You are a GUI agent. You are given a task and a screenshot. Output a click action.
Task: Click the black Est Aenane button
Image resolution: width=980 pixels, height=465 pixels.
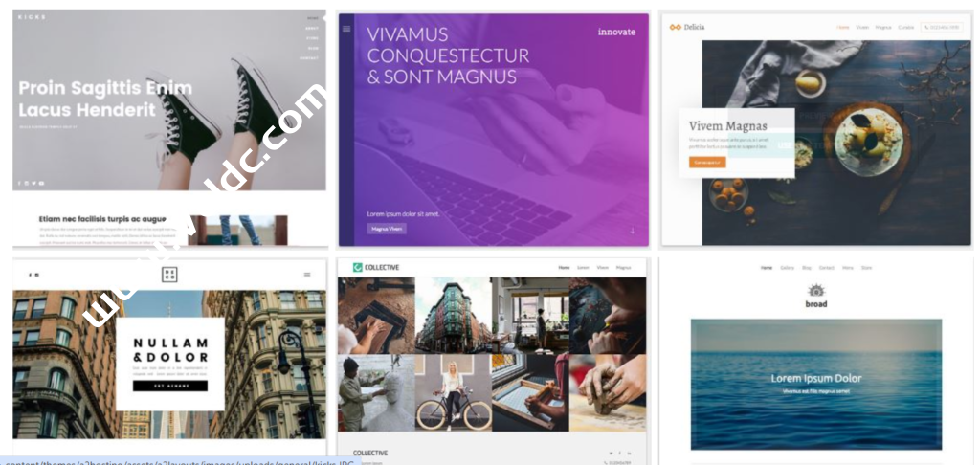[x=170, y=386]
